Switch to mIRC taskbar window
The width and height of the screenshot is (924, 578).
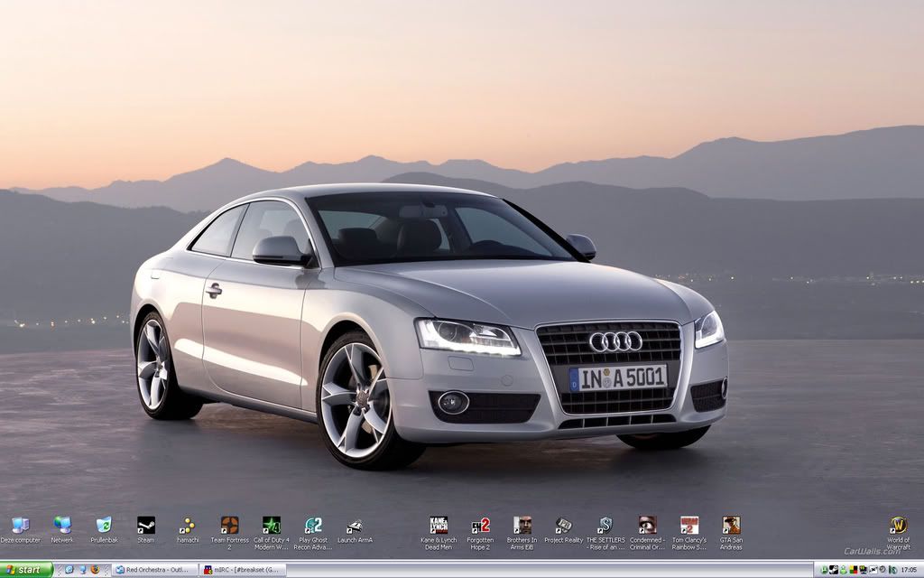(x=244, y=570)
